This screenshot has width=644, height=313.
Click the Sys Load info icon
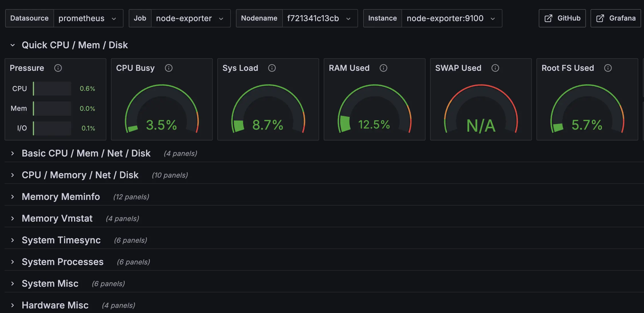(272, 68)
